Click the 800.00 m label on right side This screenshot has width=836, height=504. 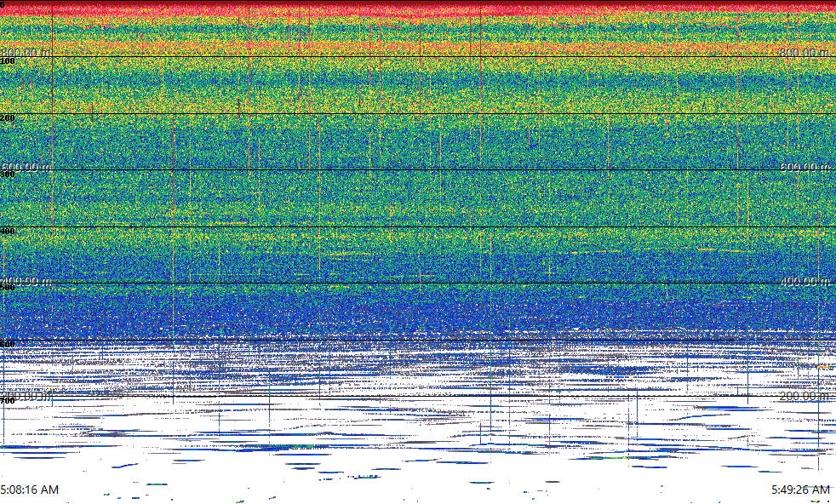[805, 52]
